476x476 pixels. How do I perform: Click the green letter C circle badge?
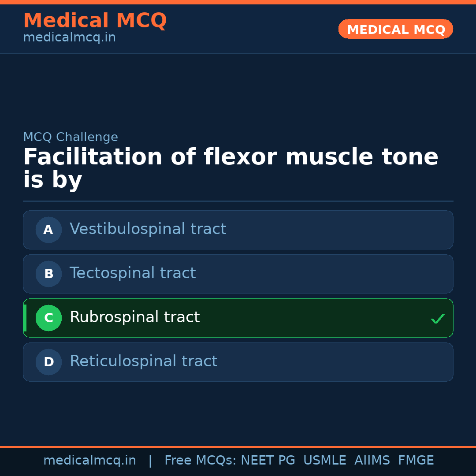pos(48,318)
